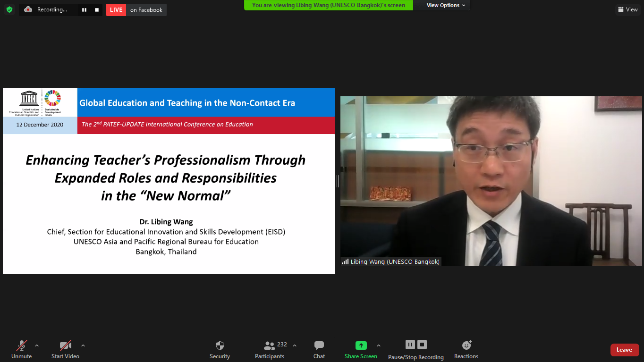The height and width of the screenshot is (362, 644).
Task: Open the Reactions emoji menu
Action: (466, 349)
